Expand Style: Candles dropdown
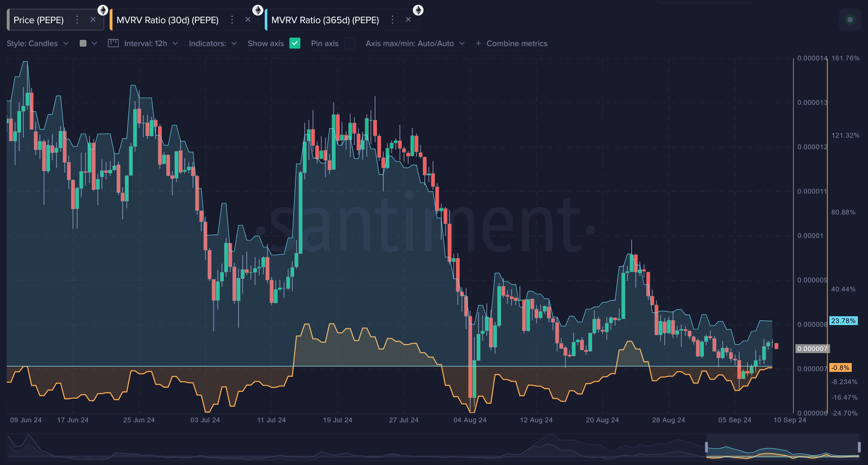868x465 pixels. 37,44
